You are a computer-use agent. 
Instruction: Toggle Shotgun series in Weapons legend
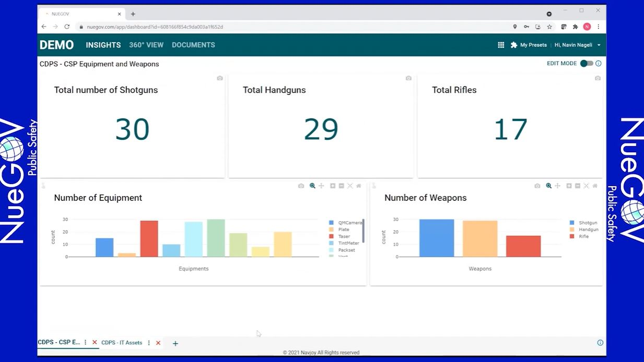(x=584, y=223)
